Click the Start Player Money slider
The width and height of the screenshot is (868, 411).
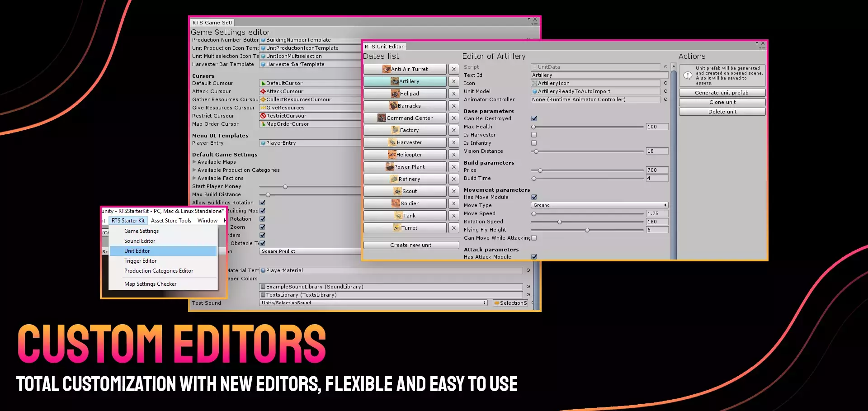click(310, 187)
